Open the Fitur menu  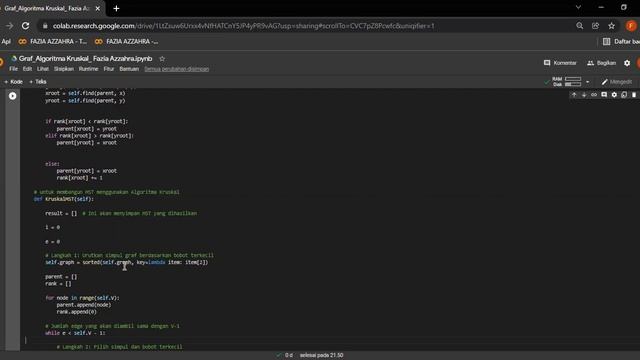click(109, 69)
